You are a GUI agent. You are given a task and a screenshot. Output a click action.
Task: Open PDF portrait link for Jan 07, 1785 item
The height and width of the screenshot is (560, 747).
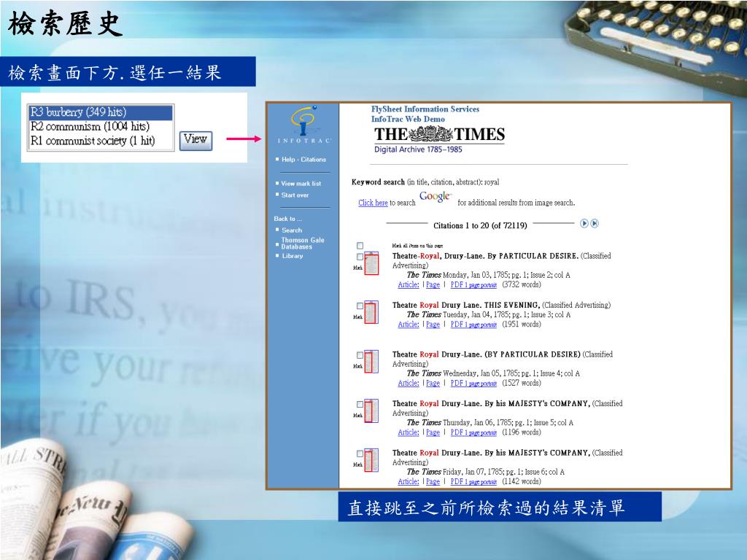[473, 481]
